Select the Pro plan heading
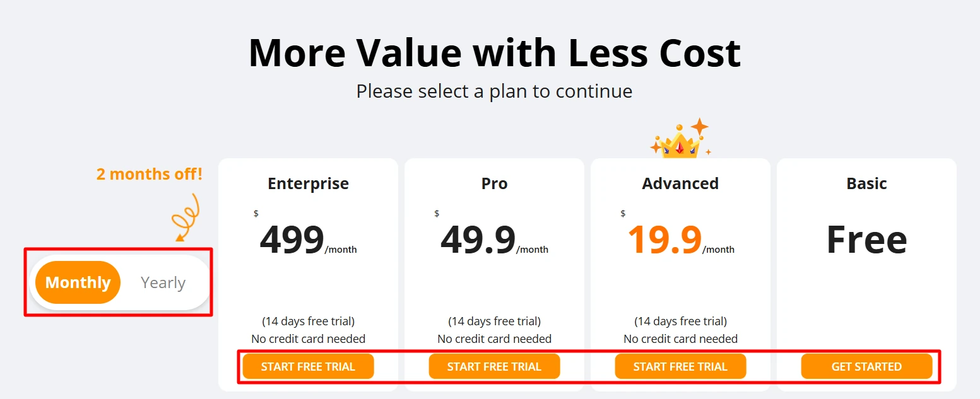 click(494, 183)
